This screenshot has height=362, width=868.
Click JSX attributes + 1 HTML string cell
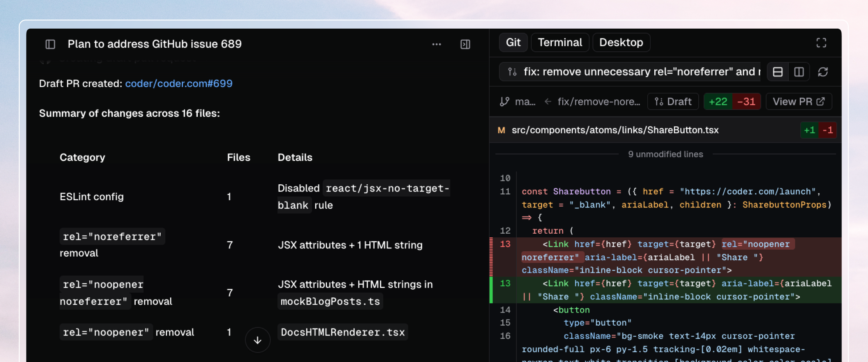[350, 245]
